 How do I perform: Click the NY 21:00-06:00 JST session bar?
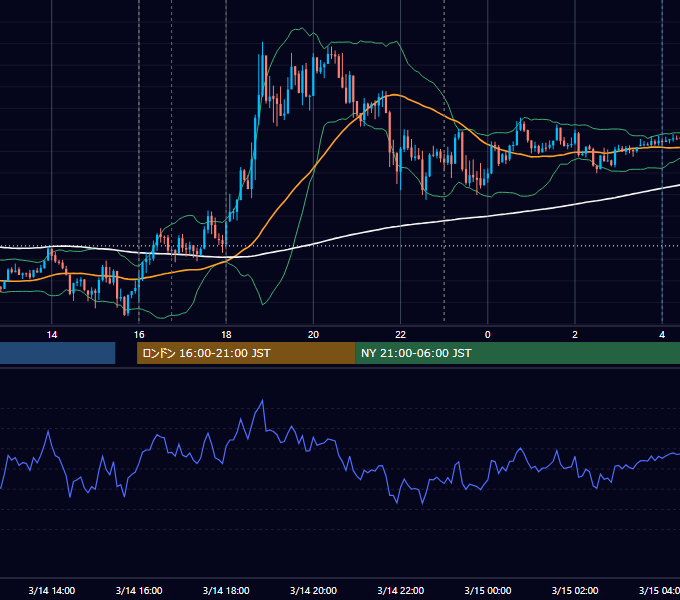(517, 353)
